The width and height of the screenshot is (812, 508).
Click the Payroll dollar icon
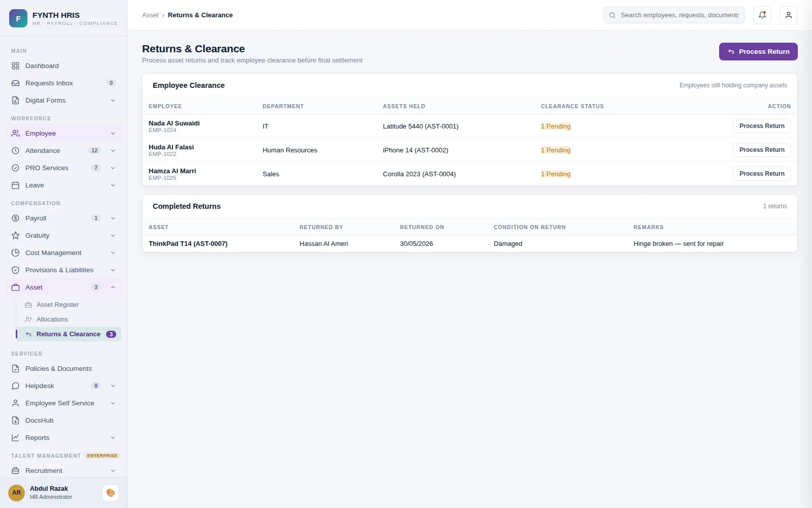16,218
